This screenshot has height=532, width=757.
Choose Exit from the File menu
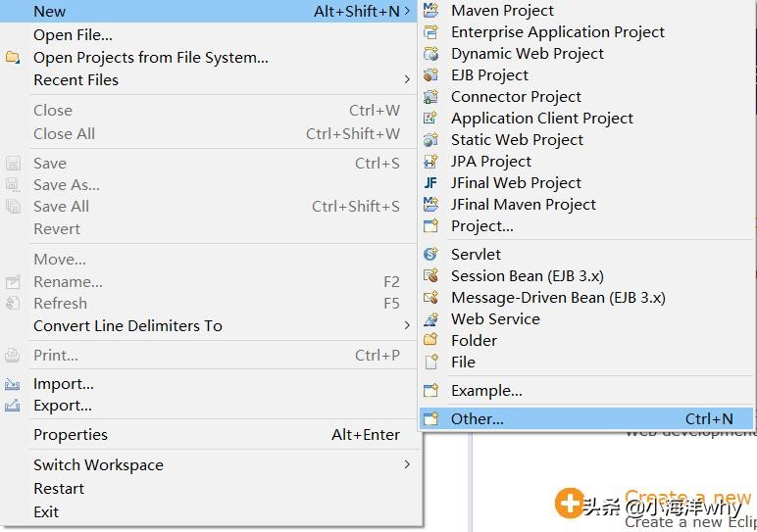pyautogui.click(x=209, y=511)
